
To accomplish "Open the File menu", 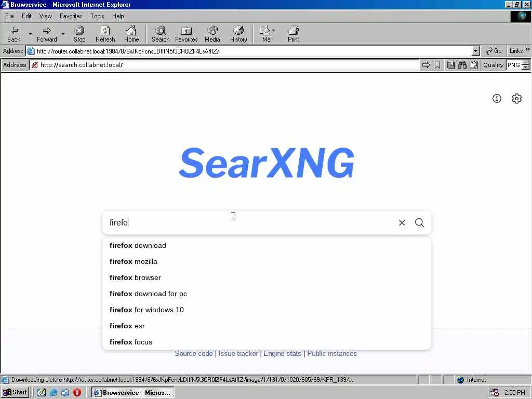I will pos(9,16).
